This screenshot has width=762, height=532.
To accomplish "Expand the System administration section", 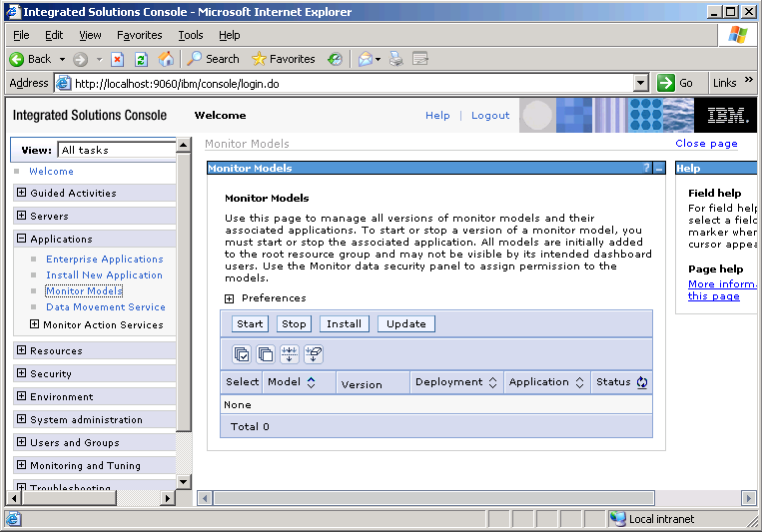I will click(x=21, y=419).
